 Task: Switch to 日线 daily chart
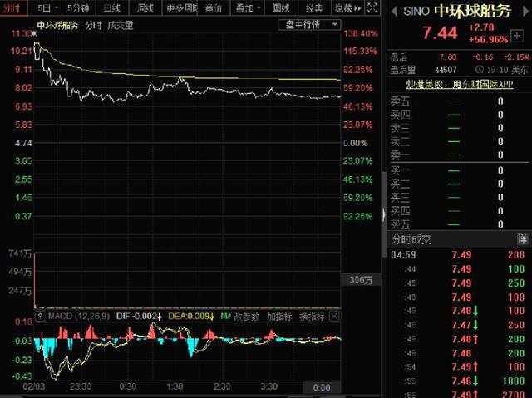[112, 8]
